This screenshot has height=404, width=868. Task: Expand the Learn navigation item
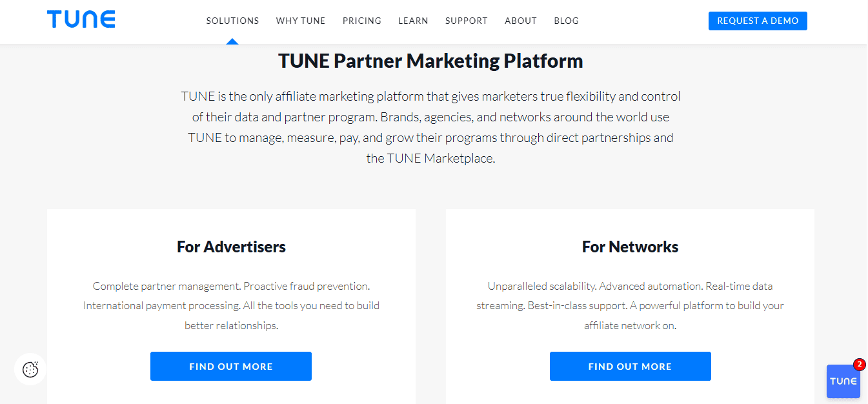click(413, 21)
